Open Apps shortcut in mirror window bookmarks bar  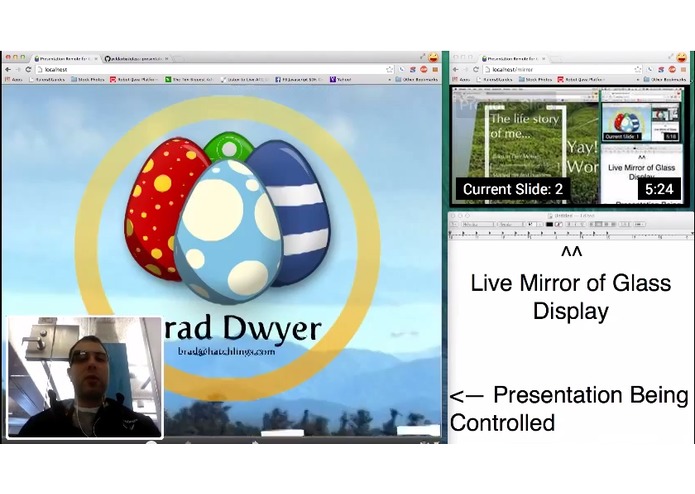(x=461, y=80)
